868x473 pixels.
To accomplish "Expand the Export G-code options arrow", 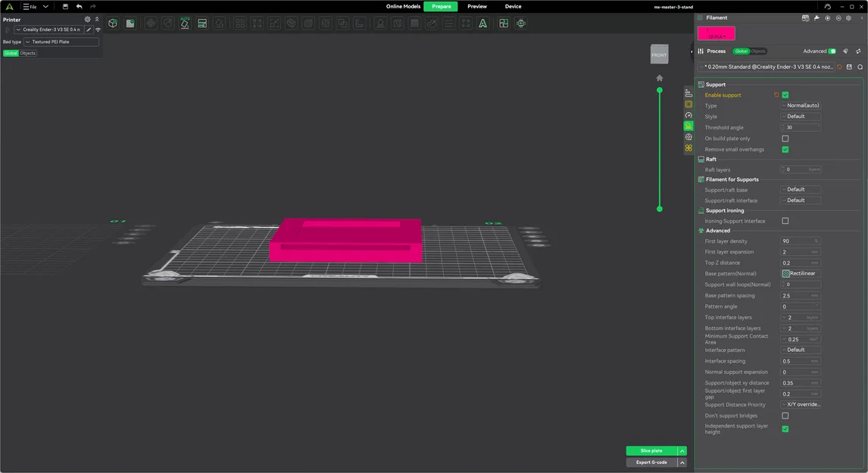I will click(682, 462).
